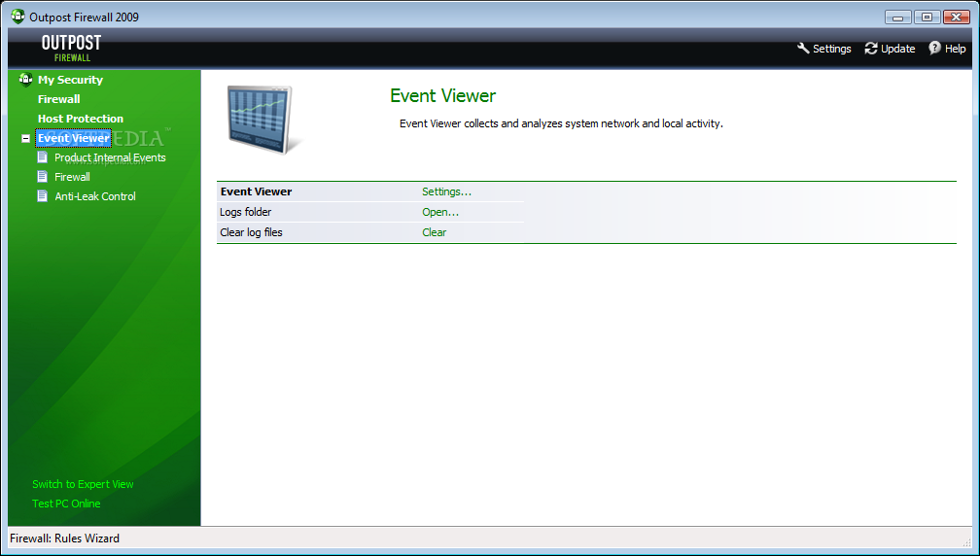Open Firewall log under Event Viewer
Image resolution: width=980 pixels, height=556 pixels.
(x=73, y=177)
